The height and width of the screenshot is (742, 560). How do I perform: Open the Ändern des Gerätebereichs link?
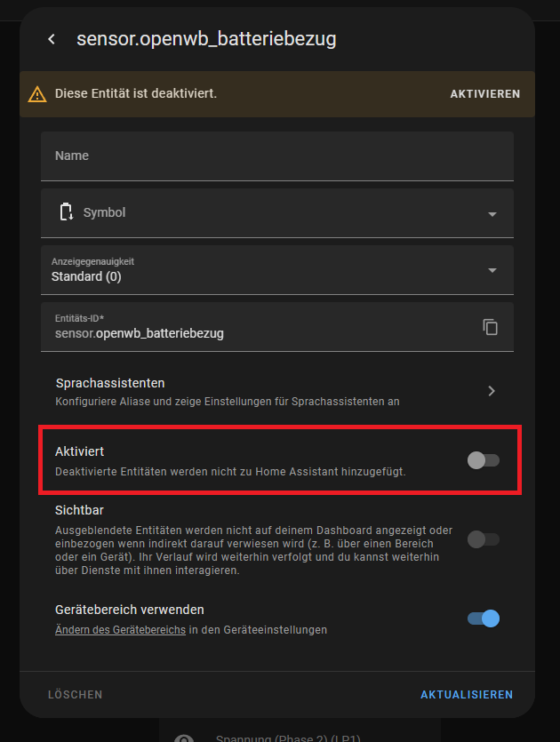coord(120,630)
